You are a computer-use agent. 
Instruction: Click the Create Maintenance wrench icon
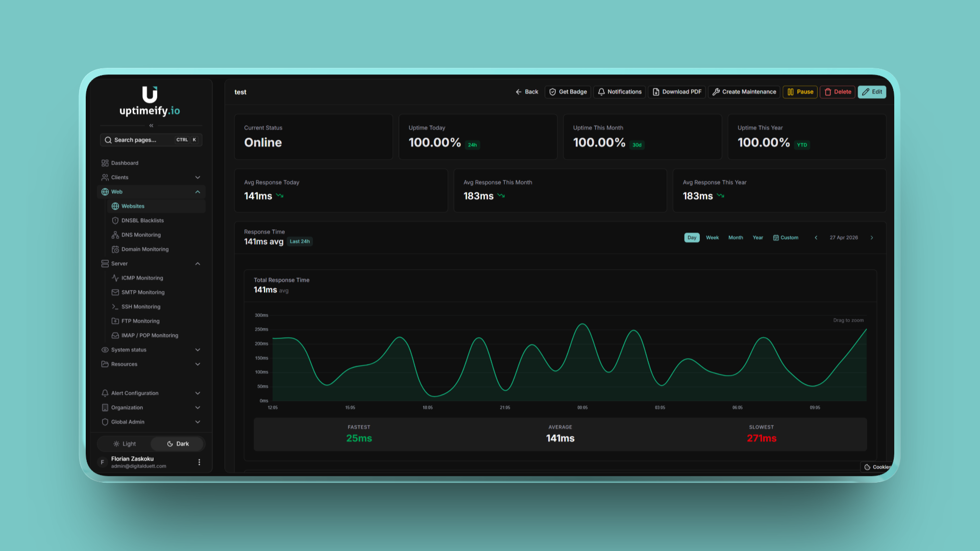pos(716,92)
